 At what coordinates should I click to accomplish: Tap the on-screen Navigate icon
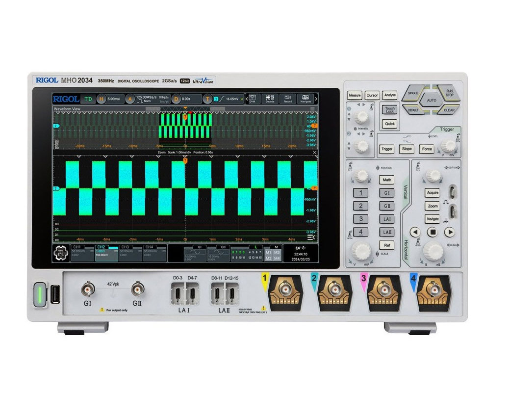click(306, 99)
